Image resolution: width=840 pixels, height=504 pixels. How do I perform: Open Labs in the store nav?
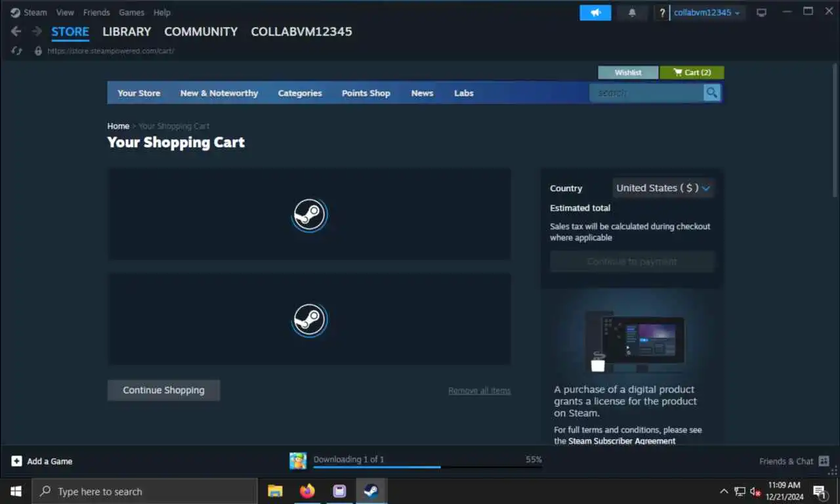[x=463, y=93]
